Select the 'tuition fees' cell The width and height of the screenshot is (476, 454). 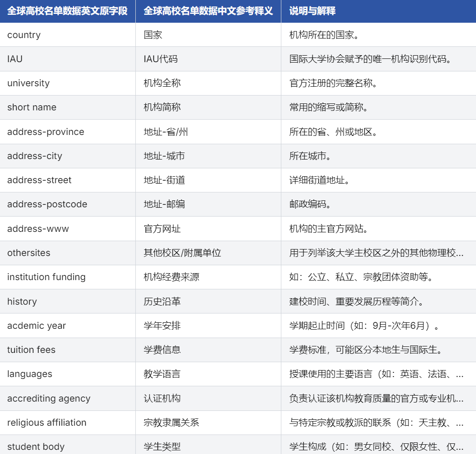tap(68, 350)
